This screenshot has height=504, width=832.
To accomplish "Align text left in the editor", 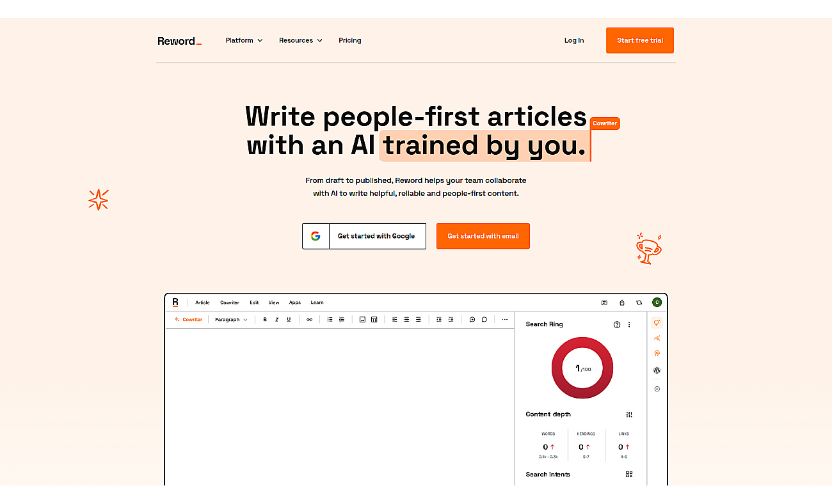I will 395,320.
